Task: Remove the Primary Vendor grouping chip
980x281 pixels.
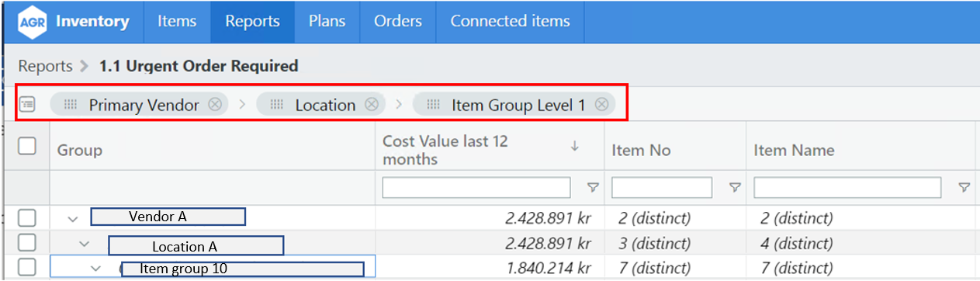Action: coord(216,105)
